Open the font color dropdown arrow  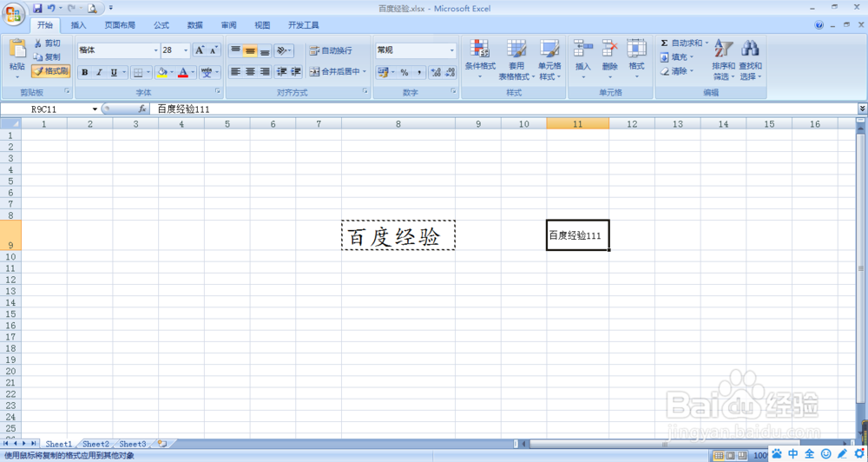pos(194,73)
